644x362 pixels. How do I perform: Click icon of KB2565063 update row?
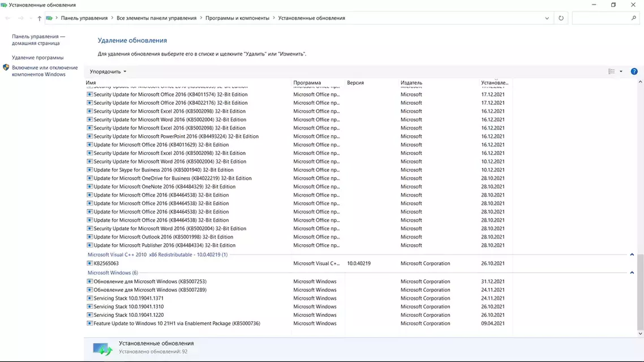(x=89, y=264)
